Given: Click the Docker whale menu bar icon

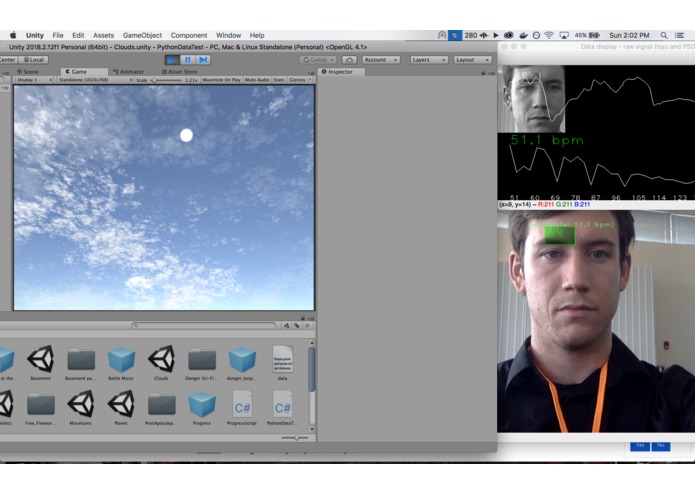Looking at the screenshot, I should tap(523, 35).
